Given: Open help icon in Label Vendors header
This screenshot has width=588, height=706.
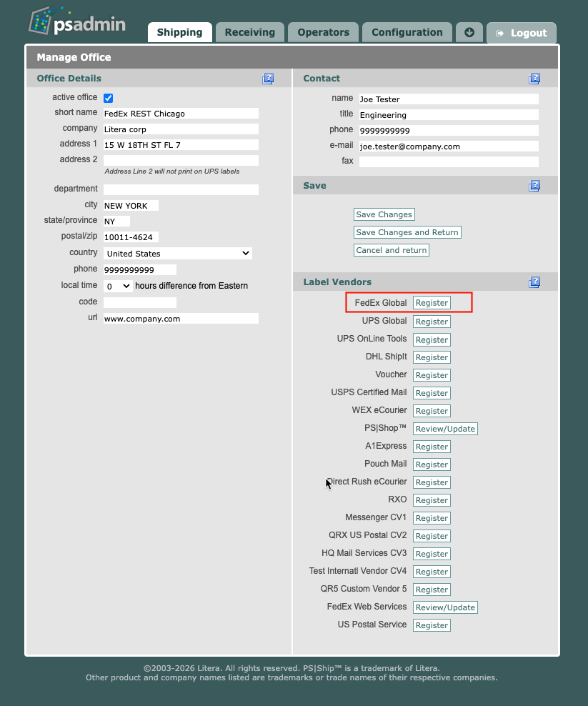Looking at the screenshot, I should pos(534,282).
